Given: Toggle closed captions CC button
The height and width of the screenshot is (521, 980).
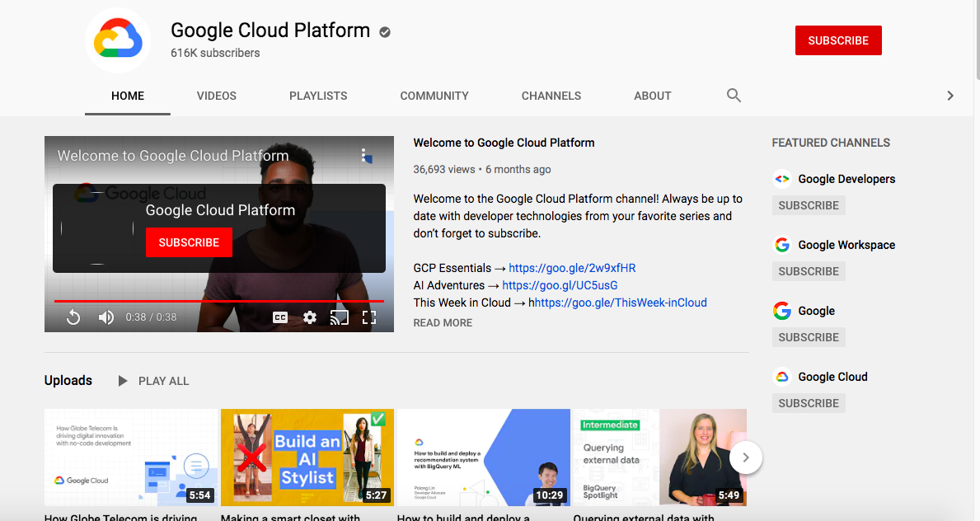Looking at the screenshot, I should click(x=280, y=317).
